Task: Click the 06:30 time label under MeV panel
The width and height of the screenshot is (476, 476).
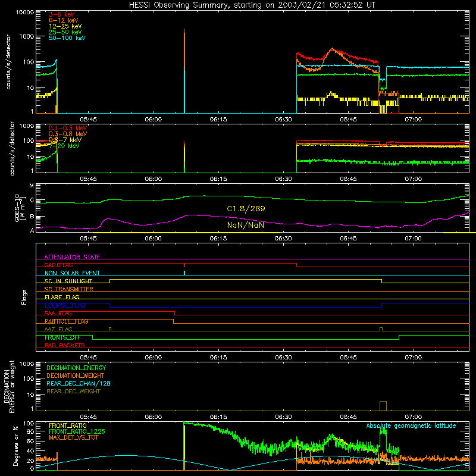Action: point(284,179)
